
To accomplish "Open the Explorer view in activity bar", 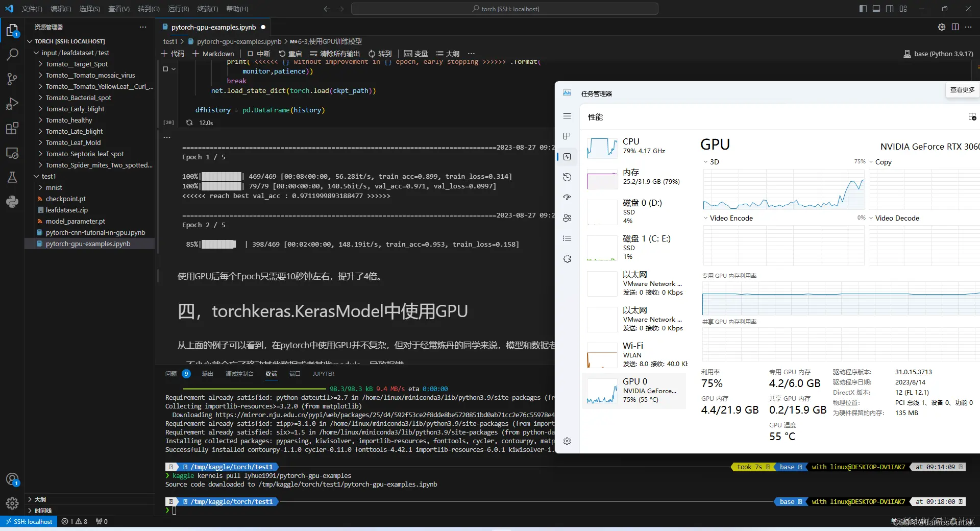I will 12,31.
